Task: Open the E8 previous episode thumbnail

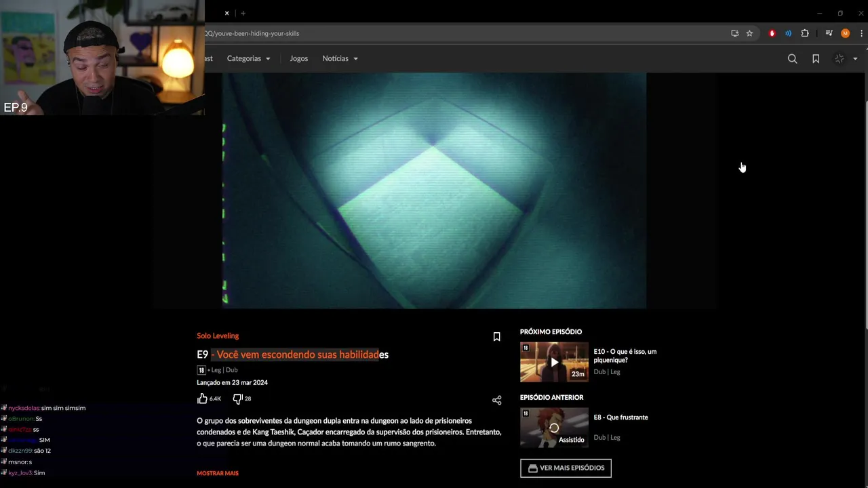Action: [x=554, y=428]
